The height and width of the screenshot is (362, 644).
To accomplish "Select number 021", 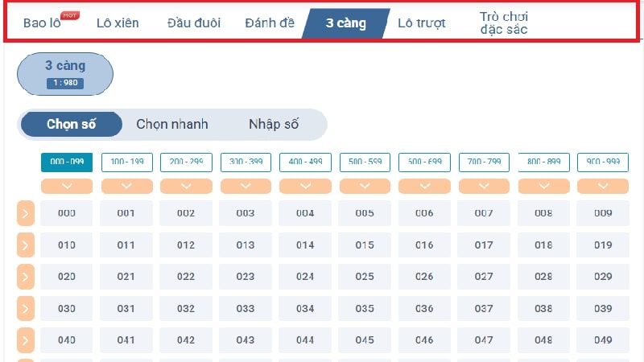I will click(x=126, y=277).
